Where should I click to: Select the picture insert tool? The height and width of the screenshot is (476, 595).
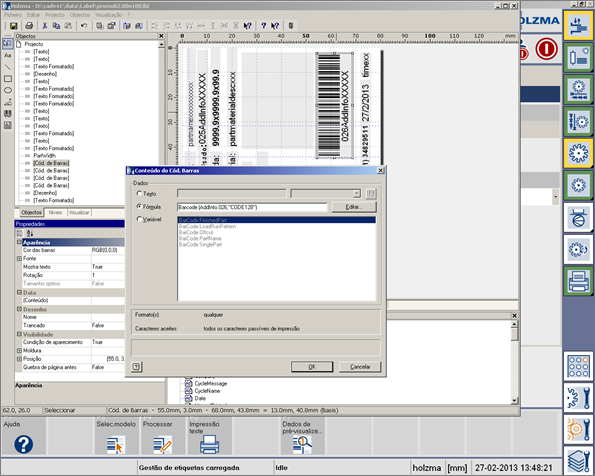(x=7, y=102)
